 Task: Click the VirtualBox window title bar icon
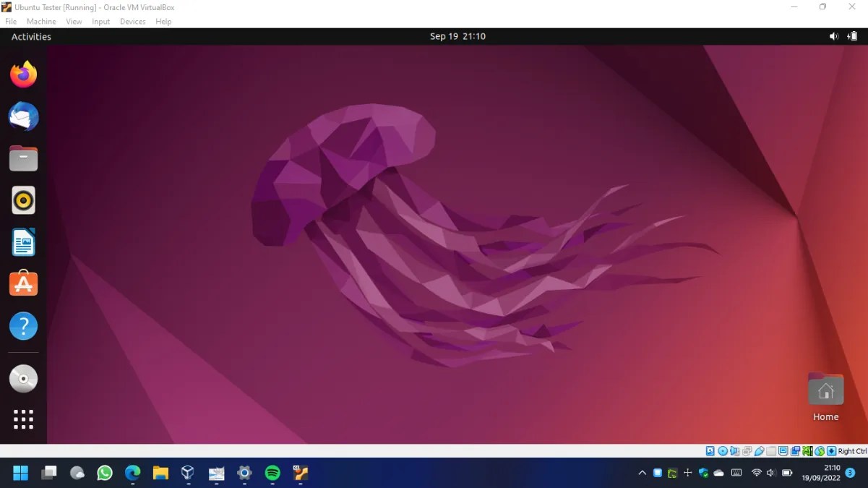tap(7, 7)
